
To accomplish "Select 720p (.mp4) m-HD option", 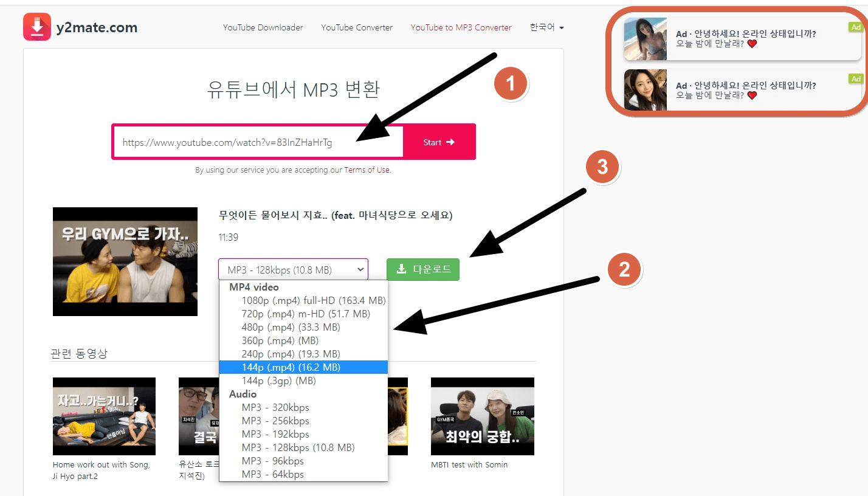I will coord(303,314).
